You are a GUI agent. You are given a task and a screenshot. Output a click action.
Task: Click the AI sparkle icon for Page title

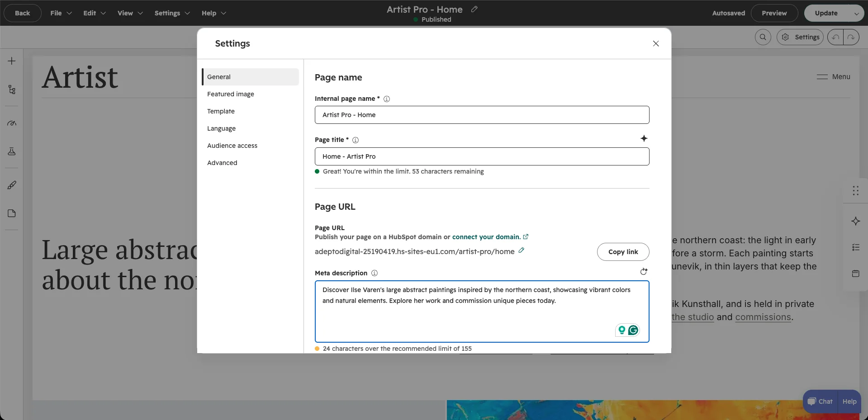(644, 138)
